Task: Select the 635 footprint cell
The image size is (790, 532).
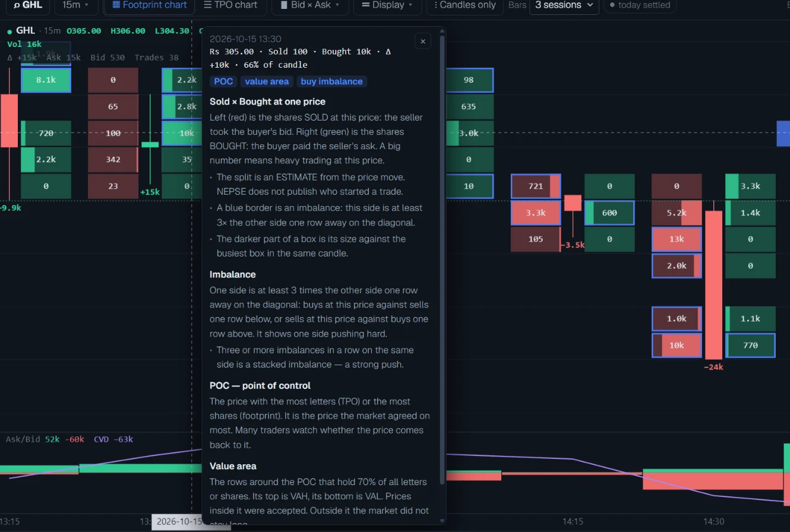Action: (469, 106)
